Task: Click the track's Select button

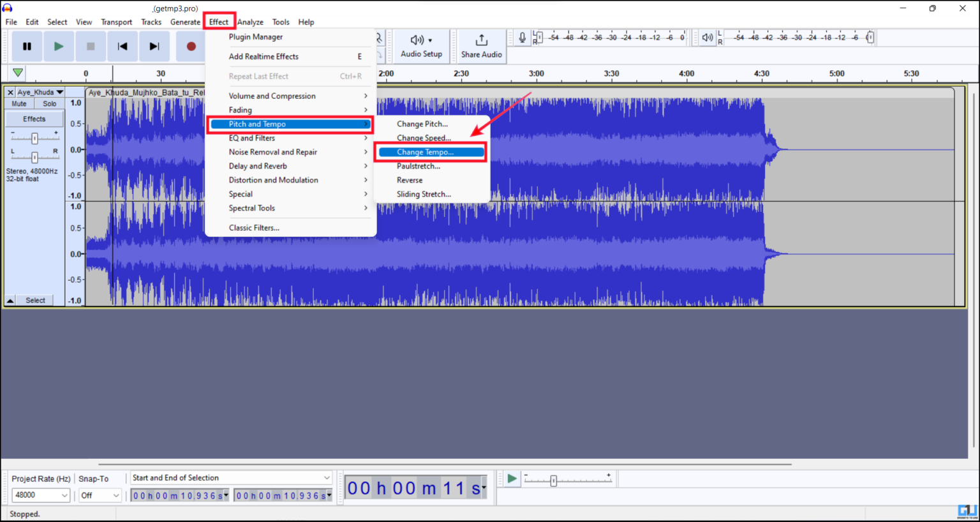Action: 35,300
